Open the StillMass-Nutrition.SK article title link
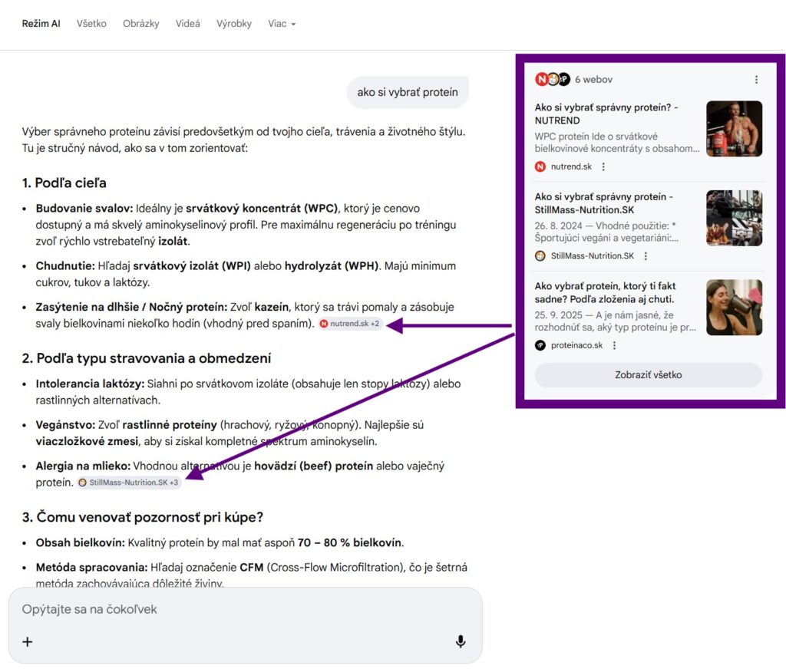 603,203
